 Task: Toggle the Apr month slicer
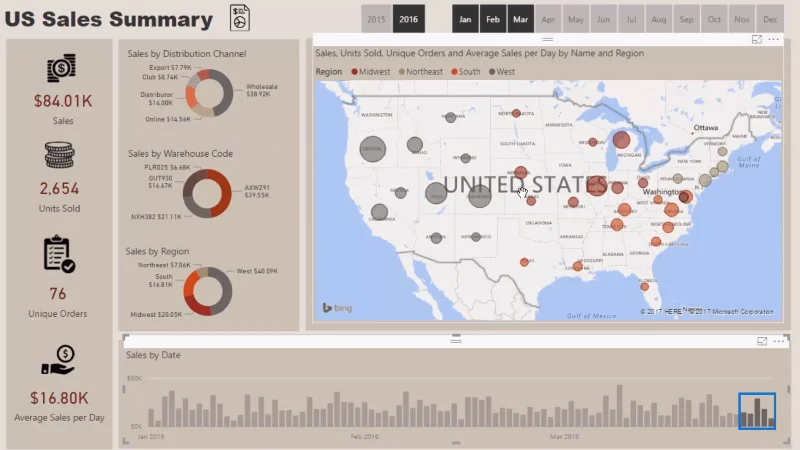point(548,19)
